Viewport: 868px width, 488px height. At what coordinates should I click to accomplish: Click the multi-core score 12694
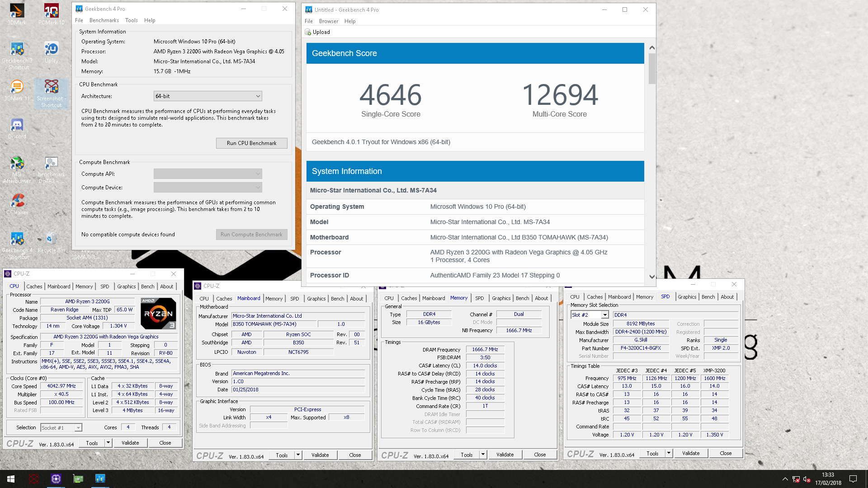(560, 95)
